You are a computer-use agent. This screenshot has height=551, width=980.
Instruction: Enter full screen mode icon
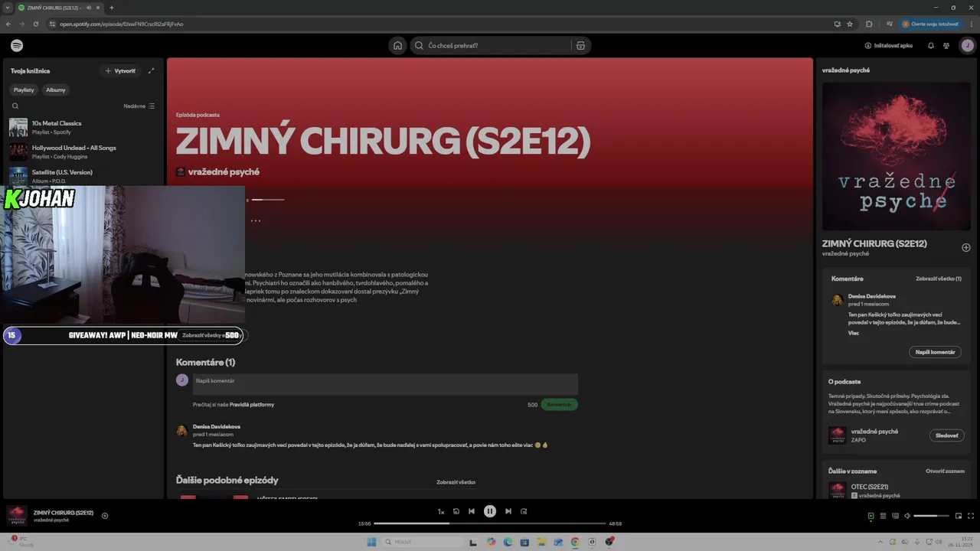(972, 516)
